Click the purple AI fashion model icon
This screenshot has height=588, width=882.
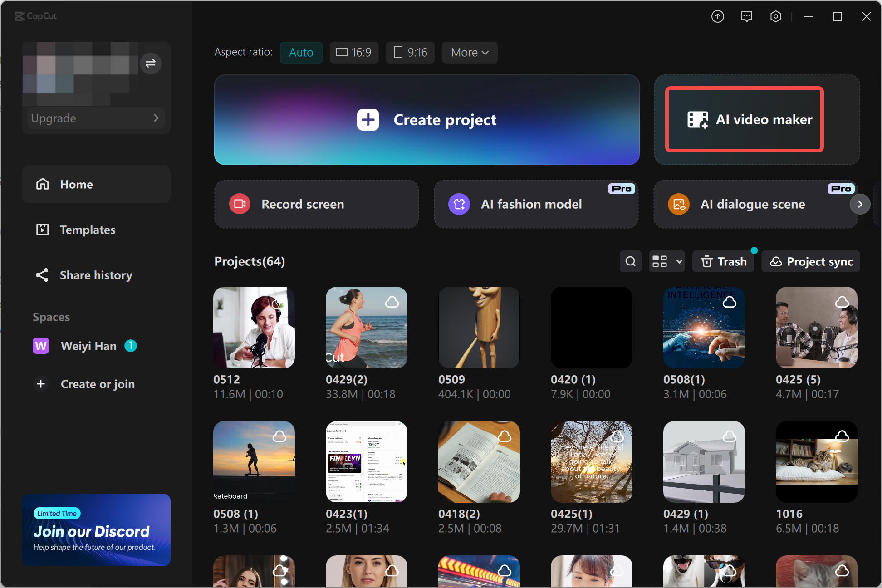click(x=459, y=204)
